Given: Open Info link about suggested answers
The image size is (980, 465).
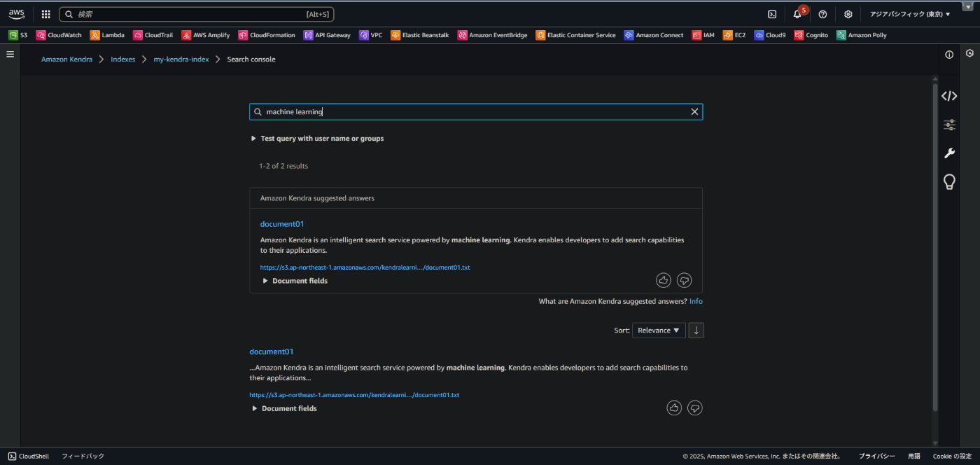Looking at the screenshot, I should [x=696, y=301].
